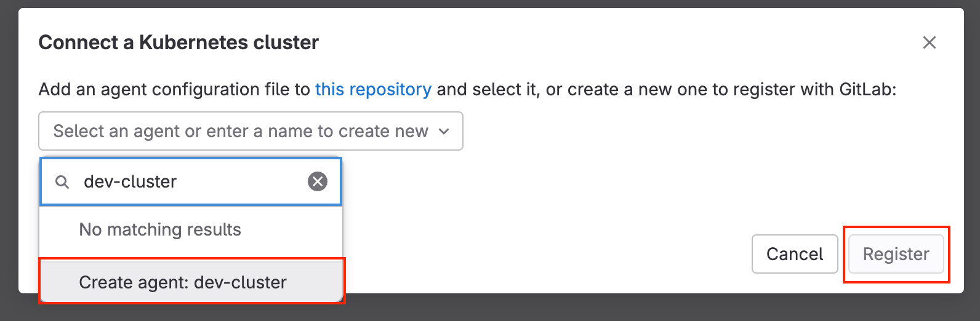The height and width of the screenshot is (321, 980).
Task: Clear the dev-cluster search text
Action: pos(318,181)
